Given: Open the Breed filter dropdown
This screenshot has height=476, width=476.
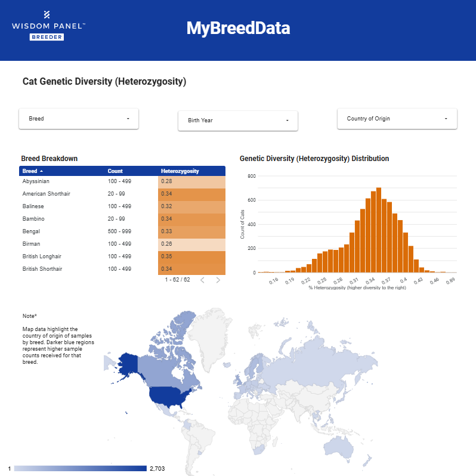Looking at the screenshot, I should (79, 119).
